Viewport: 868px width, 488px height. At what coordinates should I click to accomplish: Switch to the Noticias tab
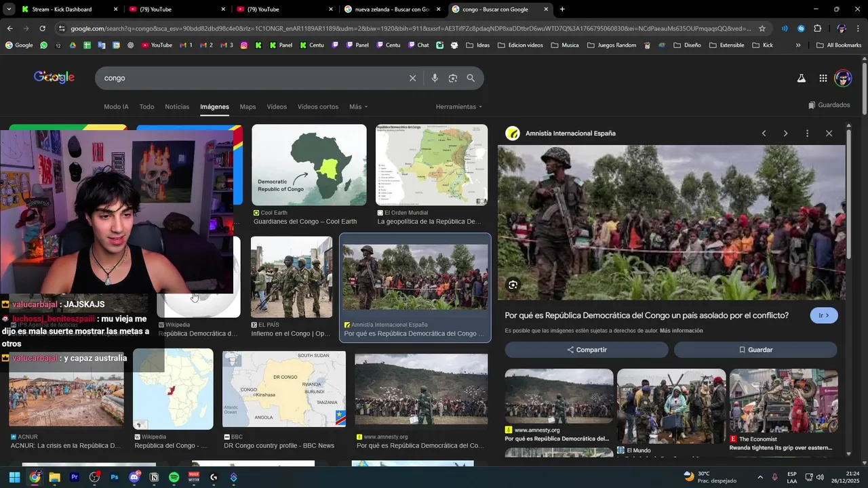click(x=177, y=106)
